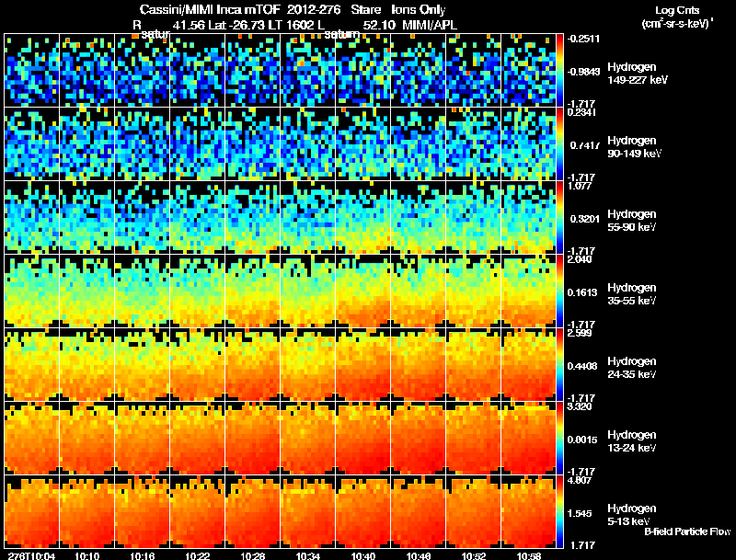The height and width of the screenshot is (560, 736).
Task: Click the Hydrogen 149-227 keV color bar
Action: [559, 71]
